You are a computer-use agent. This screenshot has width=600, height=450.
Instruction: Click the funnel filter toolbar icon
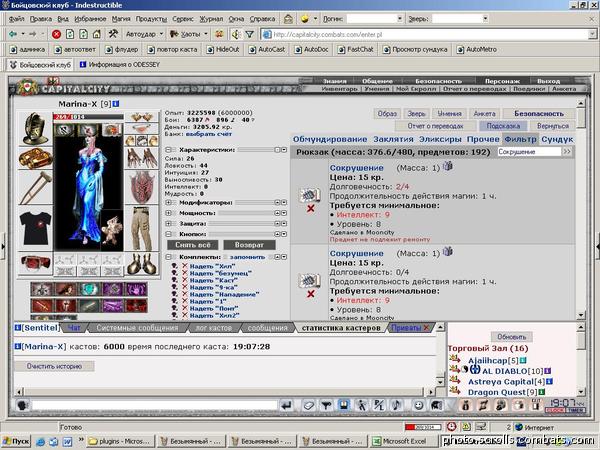tap(249, 34)
